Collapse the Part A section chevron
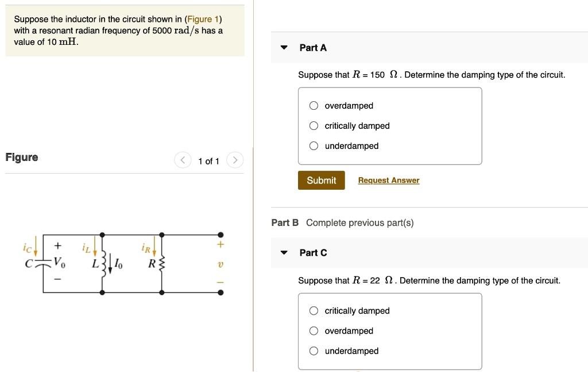Image resolution: width=588 pixels, height=372 pixels. coord(283,48)
